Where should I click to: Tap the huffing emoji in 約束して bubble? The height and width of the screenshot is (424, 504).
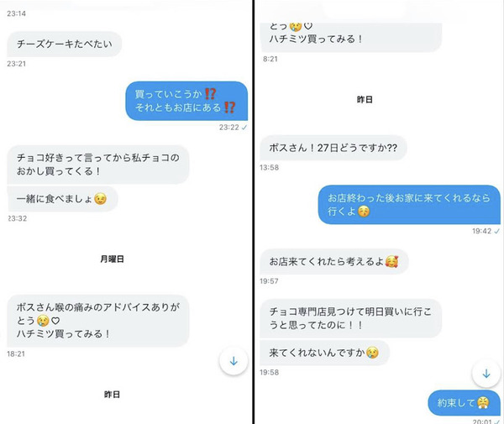483,403
